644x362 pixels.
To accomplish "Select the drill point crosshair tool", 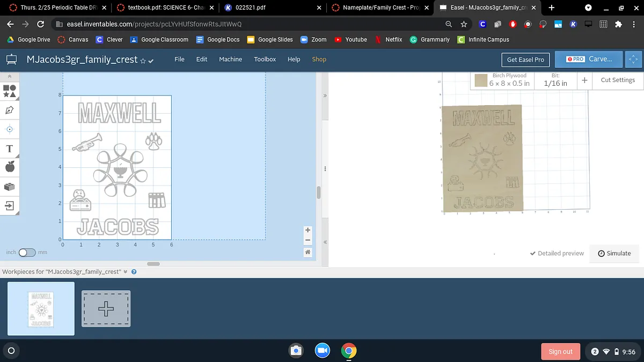I will (9, 129).
